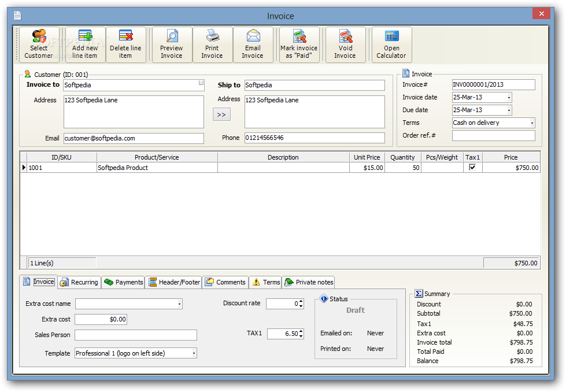Switch to the Terms tab
Image resolution: width=566 pixels, height=392 pixels.
pos(266,282)
